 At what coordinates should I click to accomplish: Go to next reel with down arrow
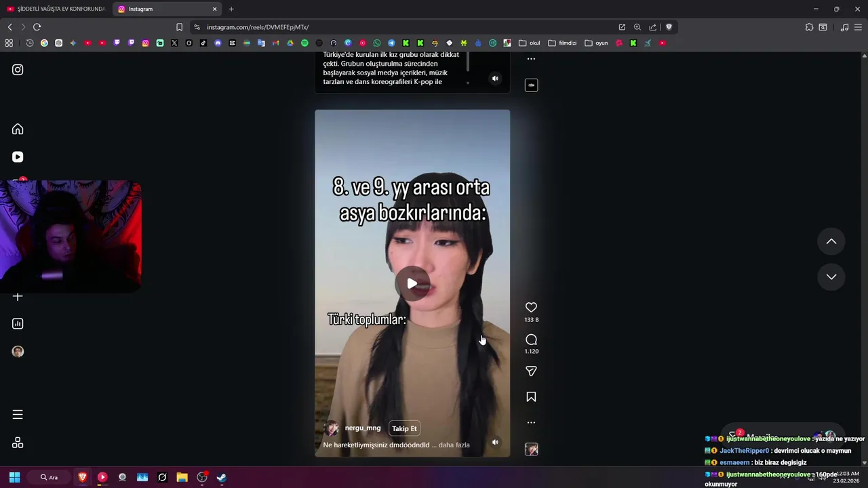[831, 277]
